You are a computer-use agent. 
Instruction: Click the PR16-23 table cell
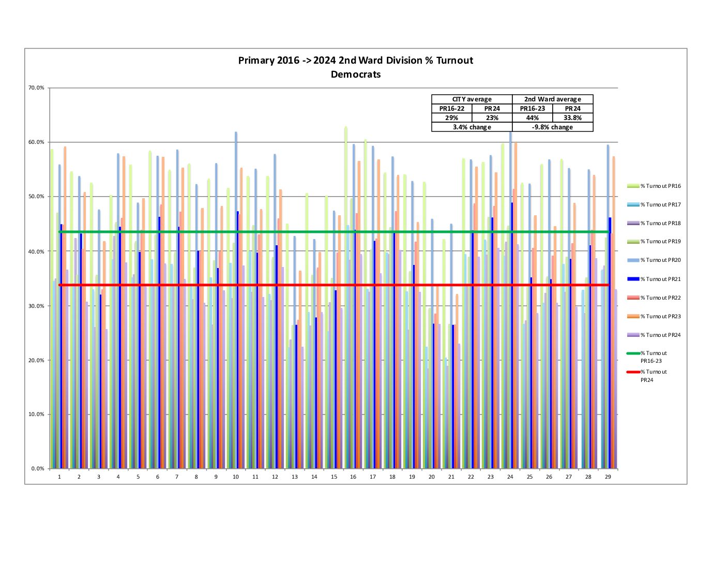click(x=533, y=109)
